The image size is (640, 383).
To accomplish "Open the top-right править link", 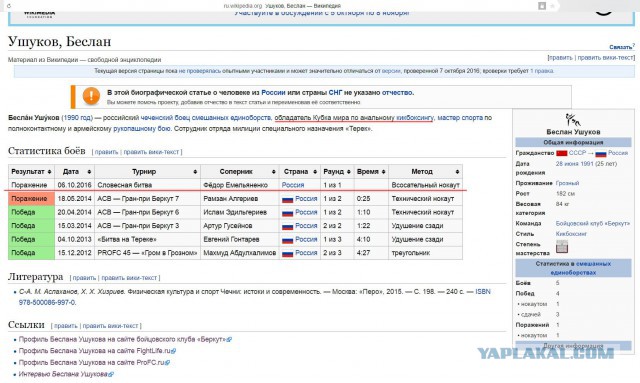I will pyautogui.click(x=560, y=58).
